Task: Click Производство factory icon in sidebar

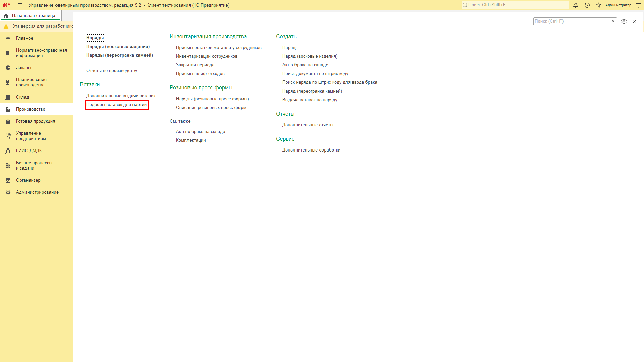Action: (x=8, y=109)
